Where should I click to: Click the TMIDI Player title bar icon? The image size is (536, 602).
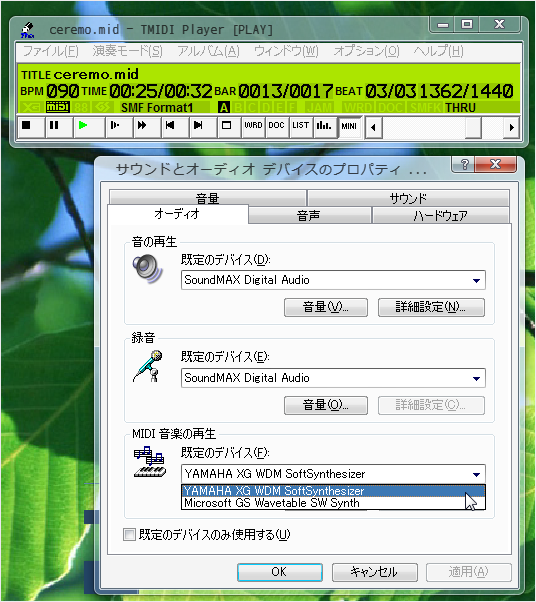[28, 30]
